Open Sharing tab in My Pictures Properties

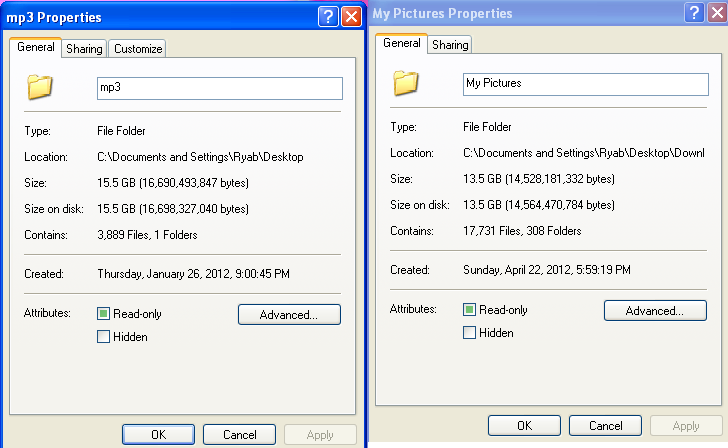(450, 45)
